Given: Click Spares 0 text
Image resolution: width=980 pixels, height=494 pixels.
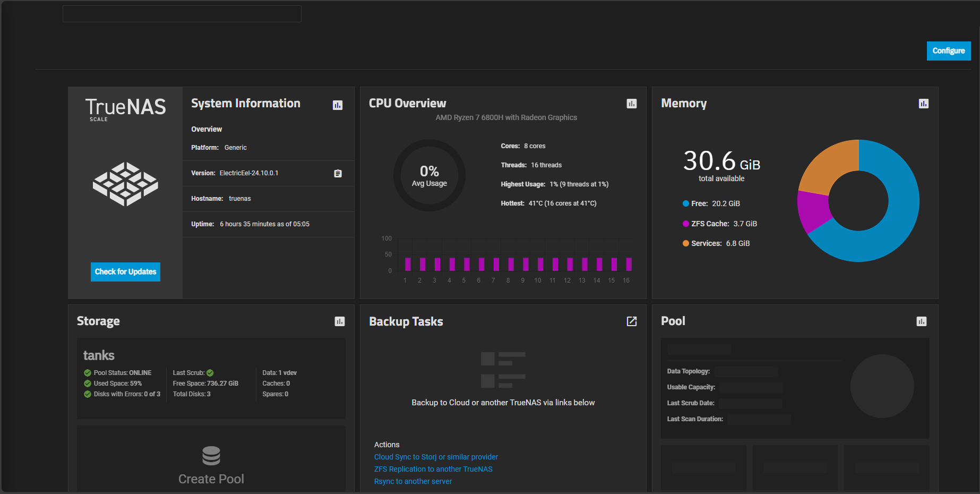Looking at the screenshot, I should [275, 394].
